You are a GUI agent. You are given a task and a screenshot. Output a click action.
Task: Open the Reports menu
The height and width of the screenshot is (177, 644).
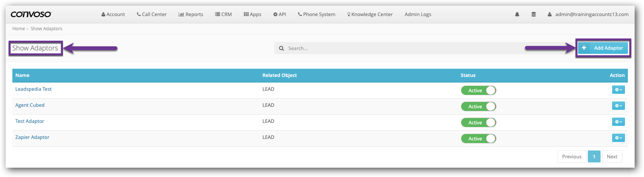191,15
